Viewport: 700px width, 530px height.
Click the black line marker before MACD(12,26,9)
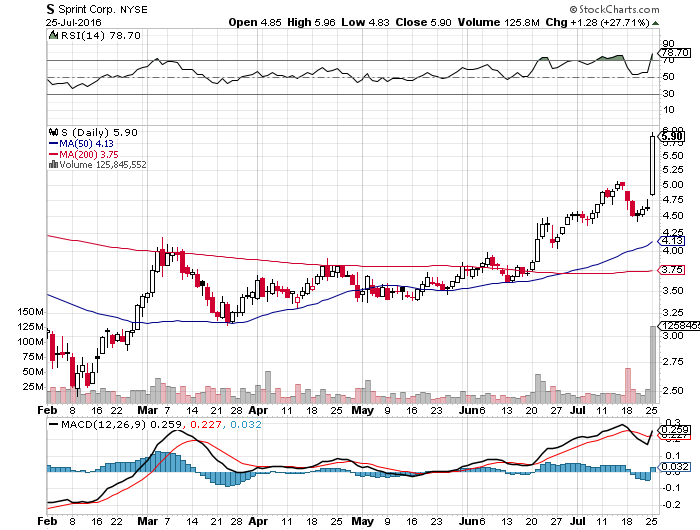[x=54, y=424]
